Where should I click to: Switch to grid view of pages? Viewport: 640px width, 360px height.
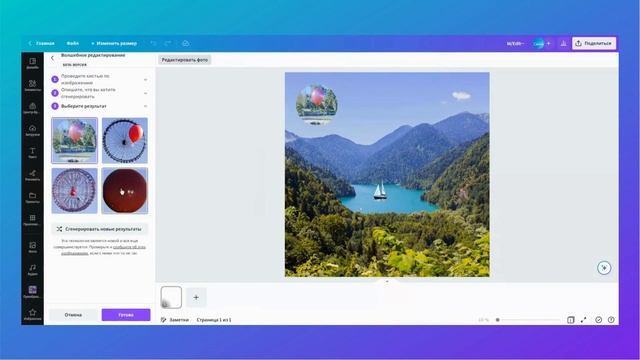pos(571,320)
